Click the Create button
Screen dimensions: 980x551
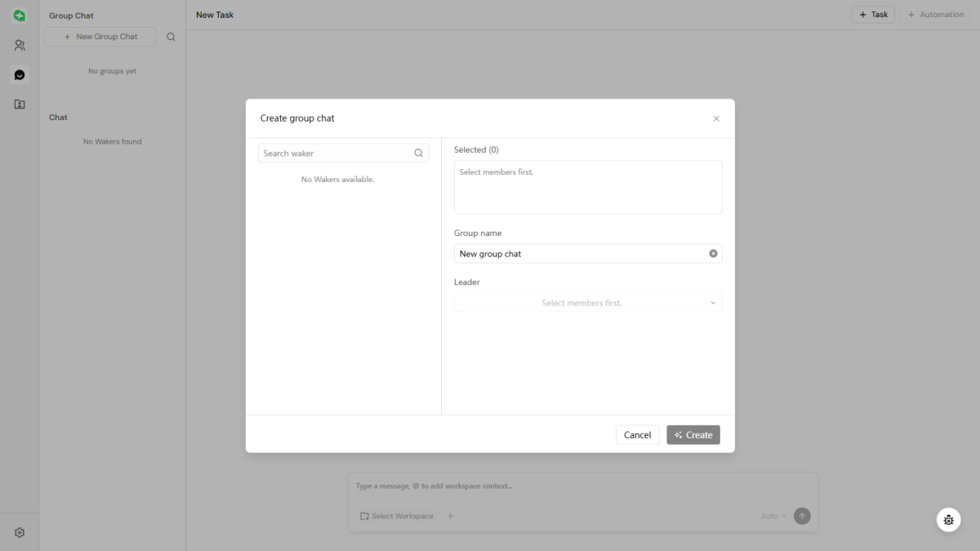pos(693,435)
